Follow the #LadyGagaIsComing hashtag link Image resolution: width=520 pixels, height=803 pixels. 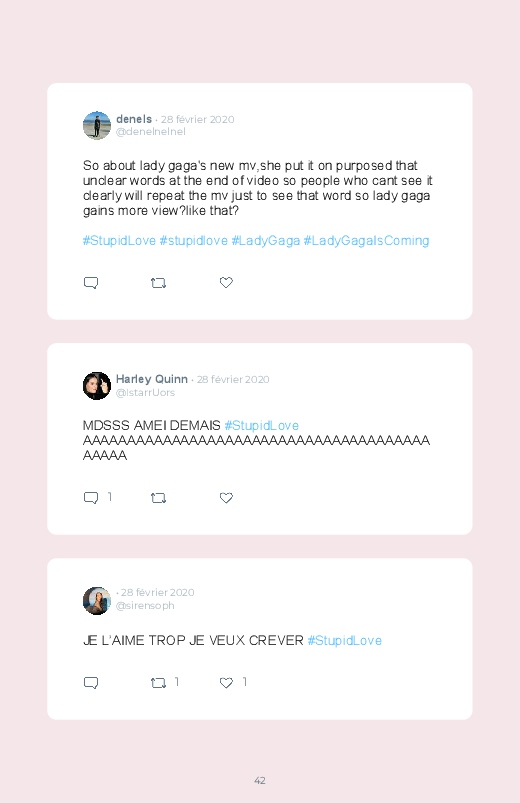coord(366,241)
